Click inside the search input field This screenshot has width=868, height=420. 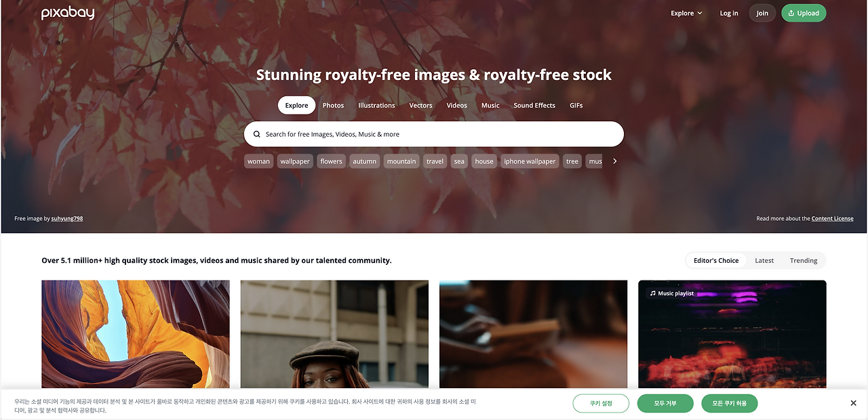[x=441, y=134]
